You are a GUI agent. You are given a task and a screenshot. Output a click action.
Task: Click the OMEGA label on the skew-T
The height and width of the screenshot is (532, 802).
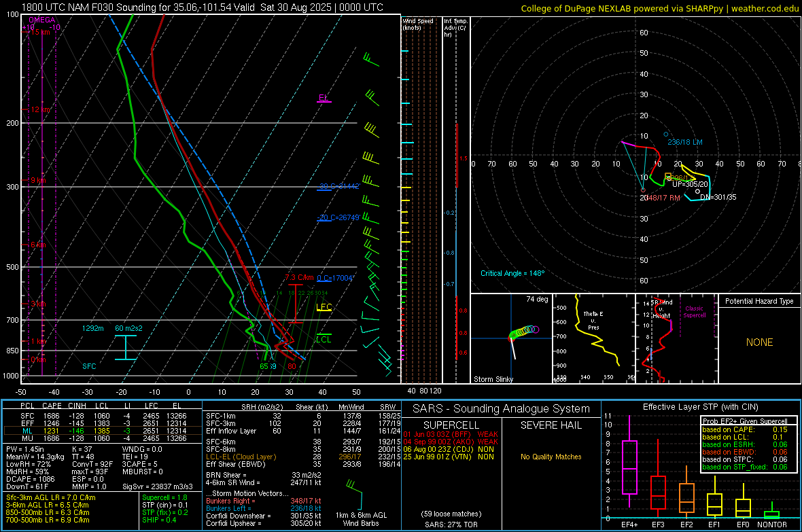click(42, 20)
